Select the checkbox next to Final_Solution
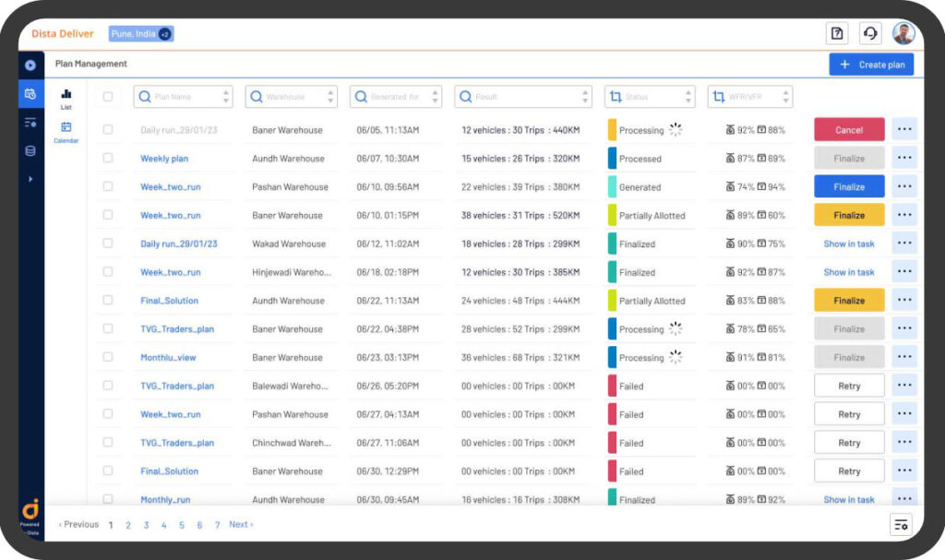 tap(108, 300)
